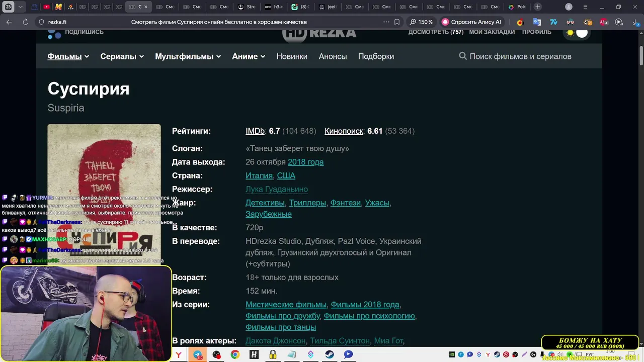Viewport: 644px width, 362px height.
Task: Bookmark this page via bookmark icon
Action: click(397, 22)
